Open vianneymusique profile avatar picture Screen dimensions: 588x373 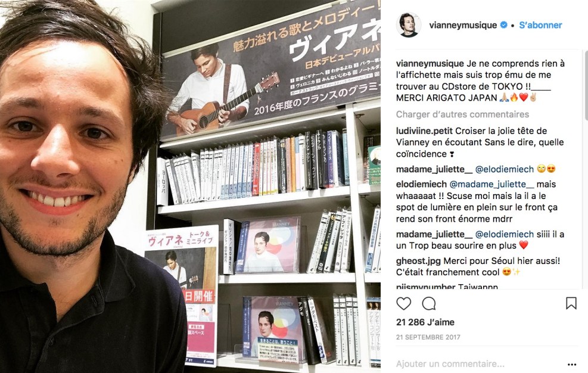click(x=408, y=25)
